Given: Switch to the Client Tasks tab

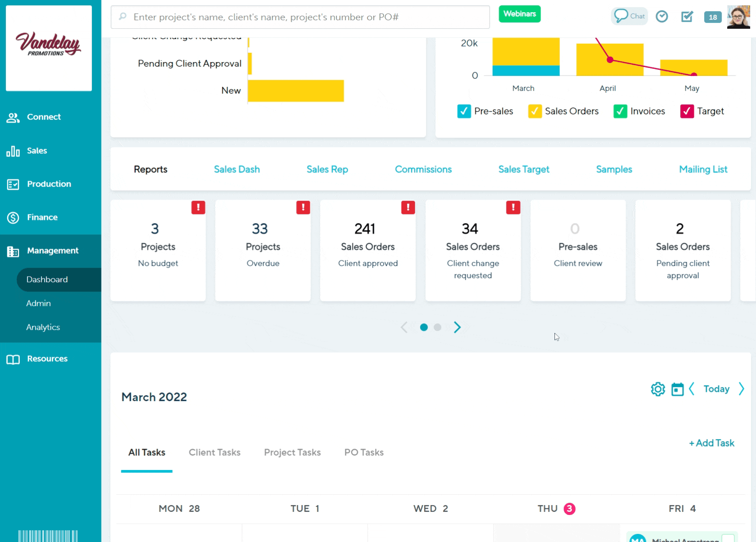Looking at the screenshot, I should coord(215,452).
